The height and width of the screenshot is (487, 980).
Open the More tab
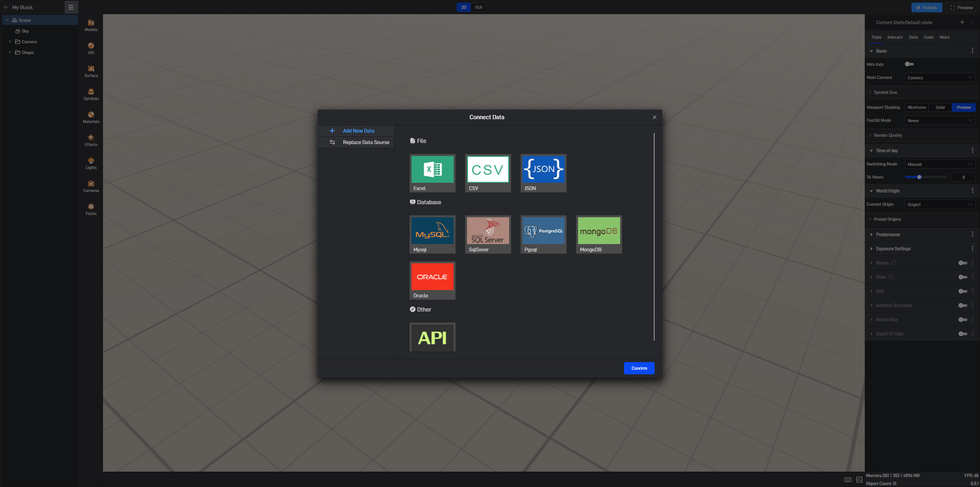944,37
